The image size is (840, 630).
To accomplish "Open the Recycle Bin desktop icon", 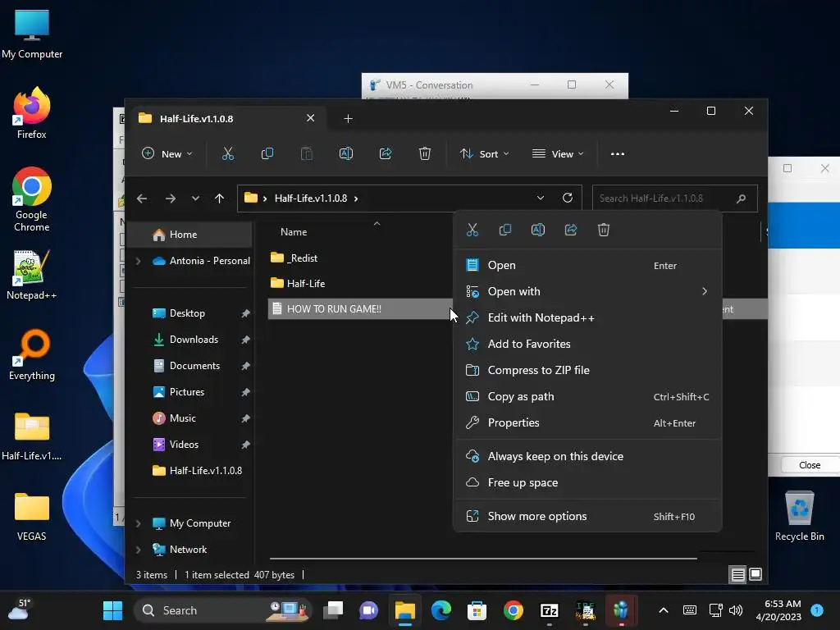I will coord(799,515).
